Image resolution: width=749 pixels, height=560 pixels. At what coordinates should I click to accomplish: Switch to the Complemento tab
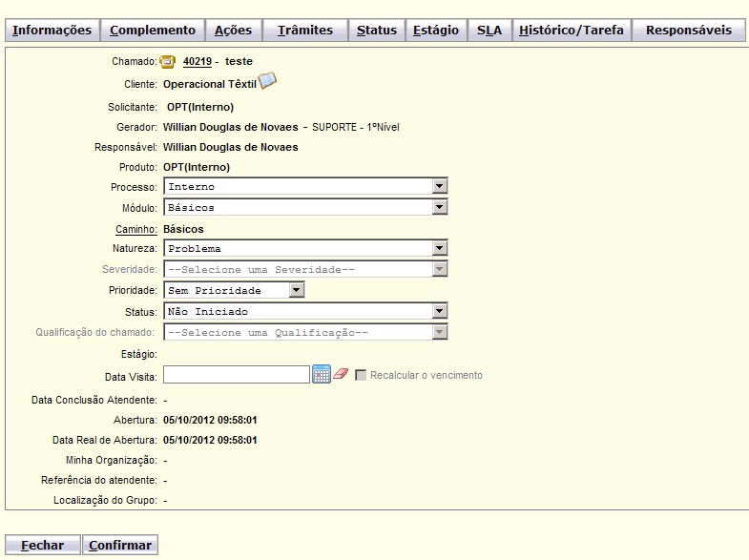pos(153,31)
